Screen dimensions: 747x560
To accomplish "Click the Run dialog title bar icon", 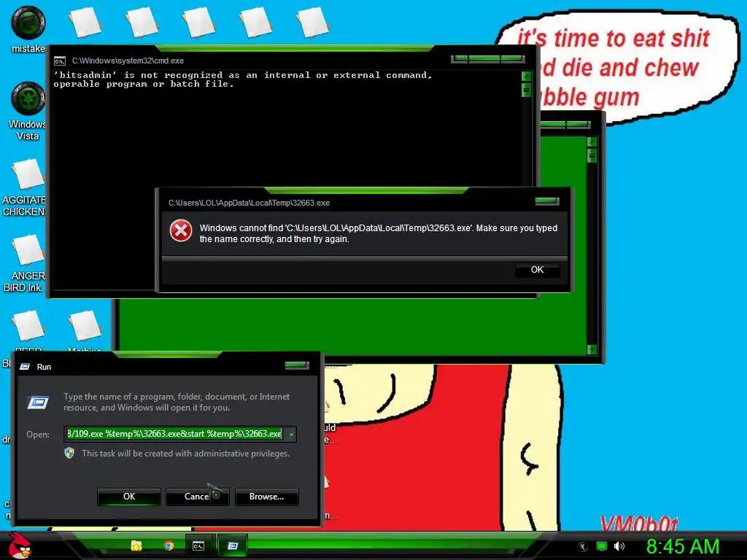I will pos(24,367).
